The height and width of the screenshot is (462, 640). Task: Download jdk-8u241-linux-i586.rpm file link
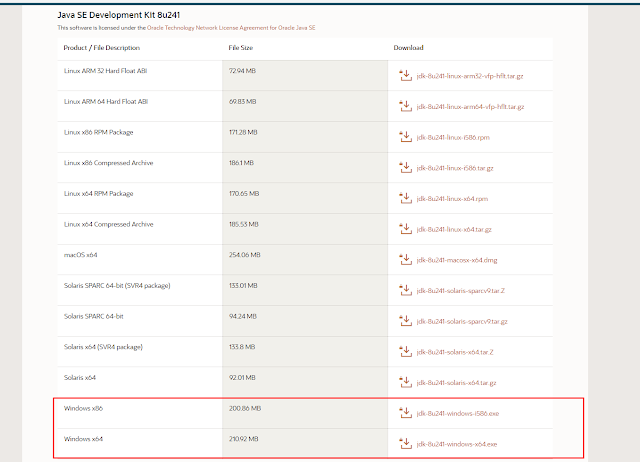tap(453, 137)
